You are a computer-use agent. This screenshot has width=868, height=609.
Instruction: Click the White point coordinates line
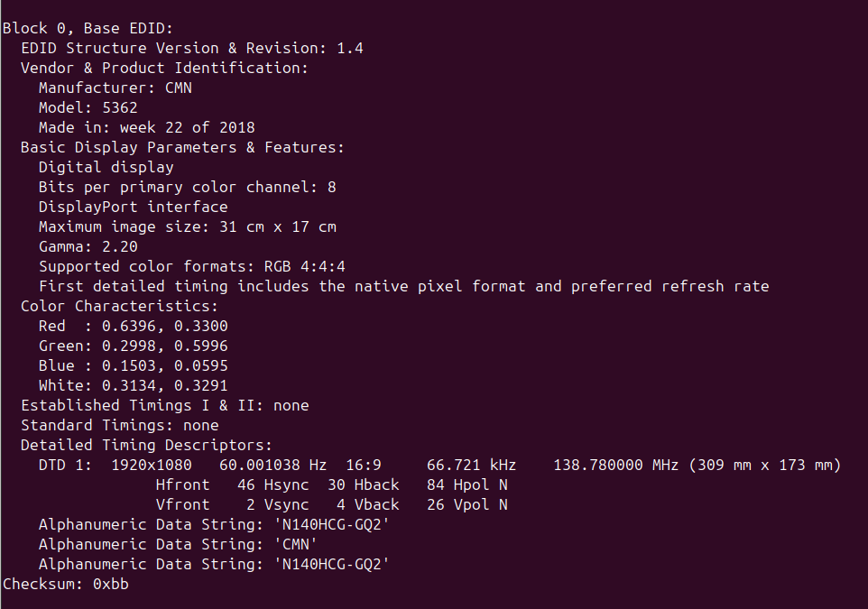(x=133, y=385)
